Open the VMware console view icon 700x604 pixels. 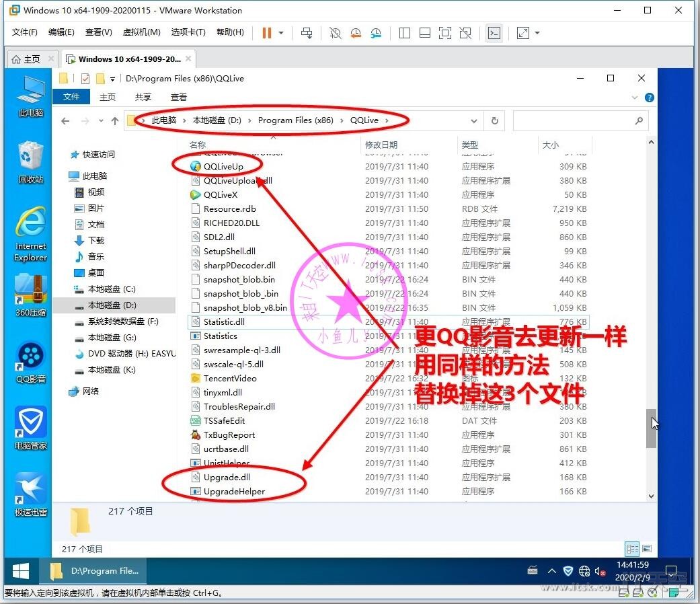[x=494, y=32]
